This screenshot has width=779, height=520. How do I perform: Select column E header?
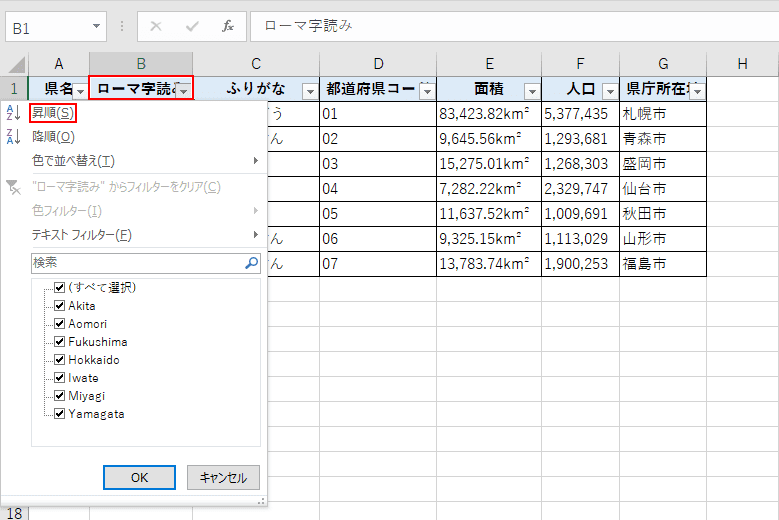[x=489, y=64]
